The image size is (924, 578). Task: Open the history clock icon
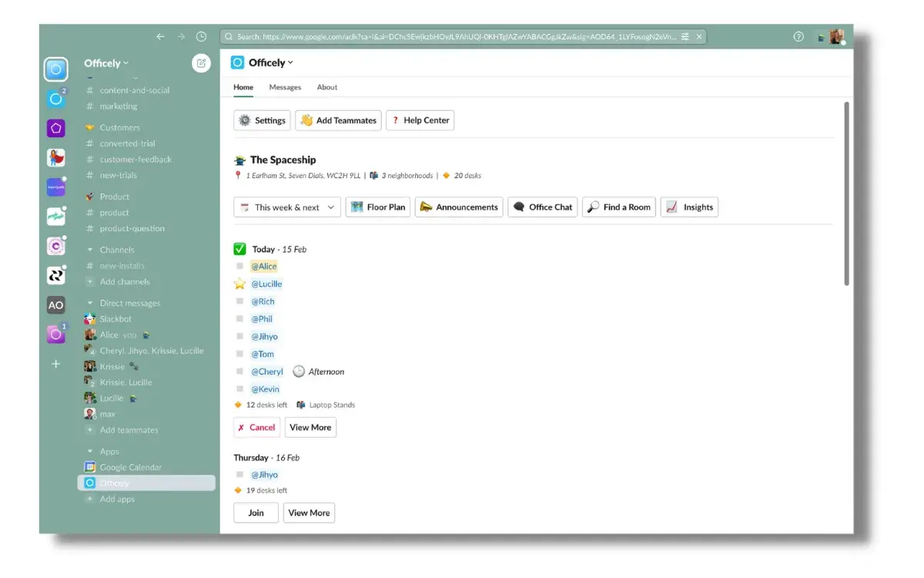pyautogui.click(x=202, y=36)
